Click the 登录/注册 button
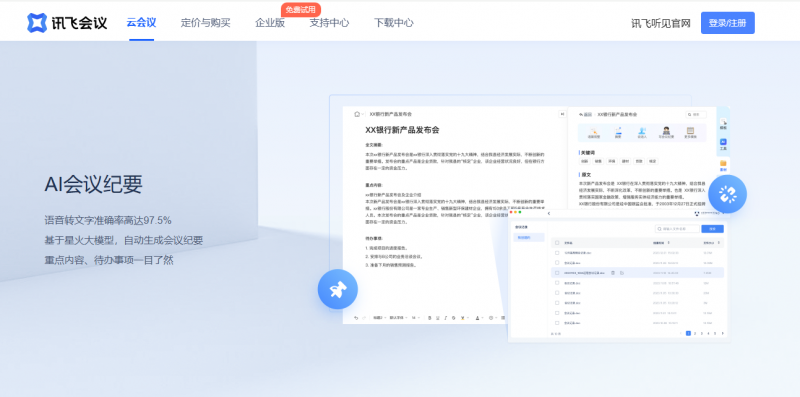 pyautogui.click(x=728, y=23)
